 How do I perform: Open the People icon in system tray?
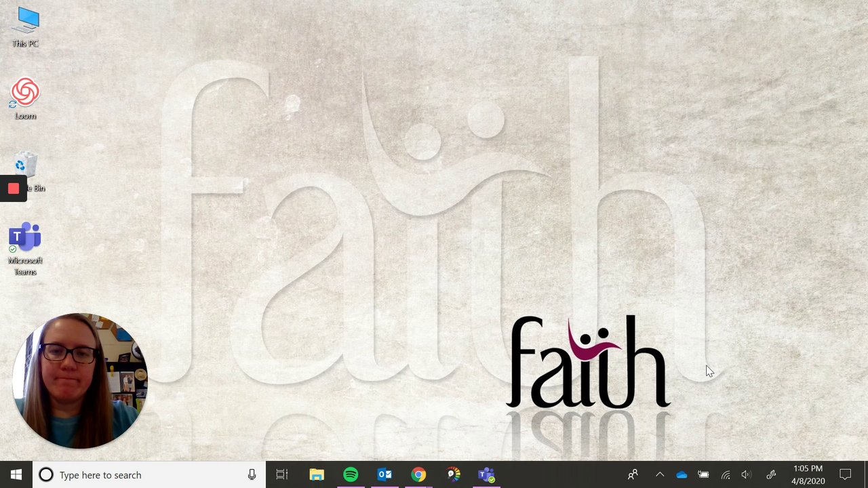pos(633,475)
